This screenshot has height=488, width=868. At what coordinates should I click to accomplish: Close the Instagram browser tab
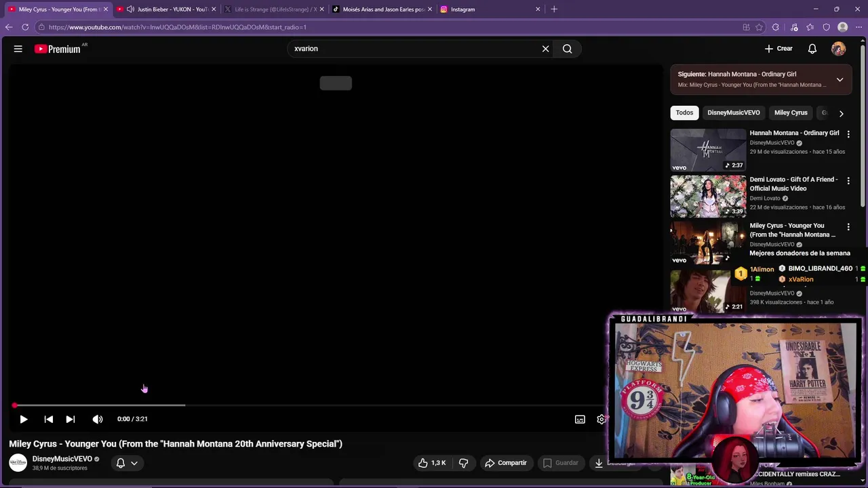pos(538,9)
